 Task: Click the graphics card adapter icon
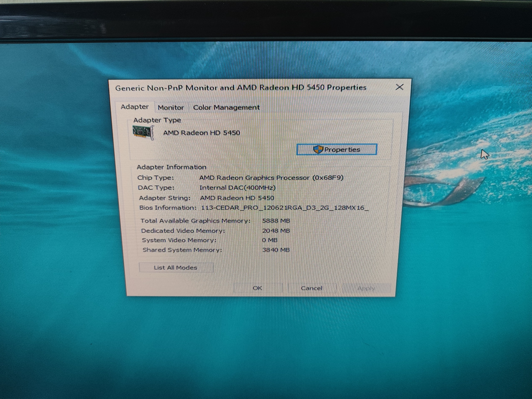[143, 133]
